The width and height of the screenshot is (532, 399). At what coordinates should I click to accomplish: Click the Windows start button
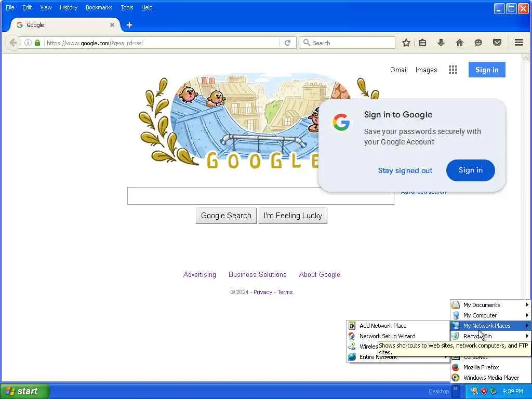point(25,391)
